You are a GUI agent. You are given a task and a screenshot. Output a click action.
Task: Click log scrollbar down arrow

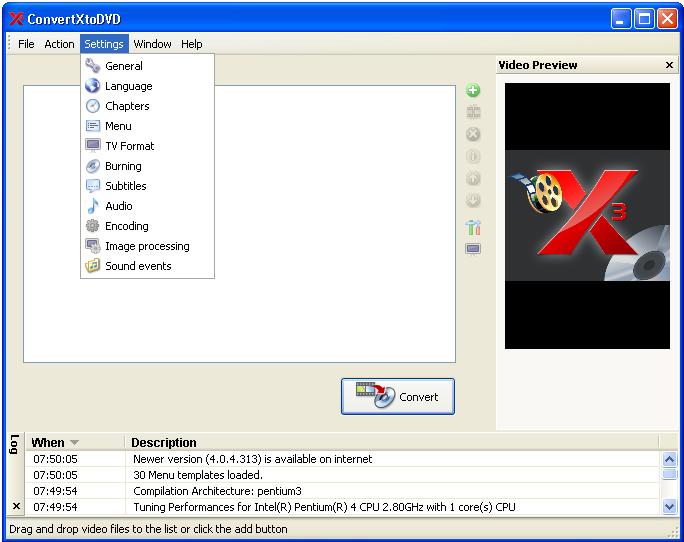[669, 507]
